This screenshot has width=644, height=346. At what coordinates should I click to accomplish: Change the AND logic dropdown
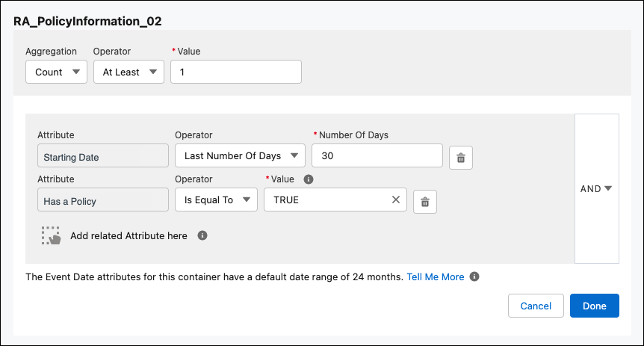pyautogui.click(x=596, y=188)
